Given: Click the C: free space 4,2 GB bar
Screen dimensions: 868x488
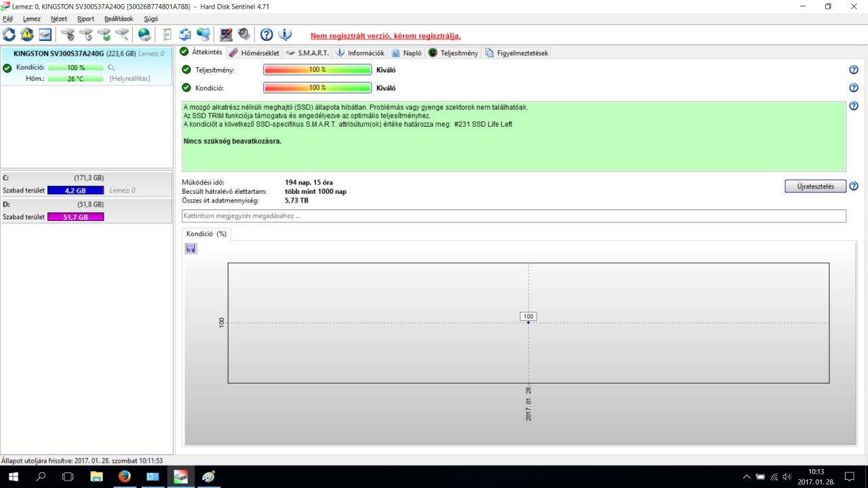Looking at the screenshot, I should coord(76,190).
